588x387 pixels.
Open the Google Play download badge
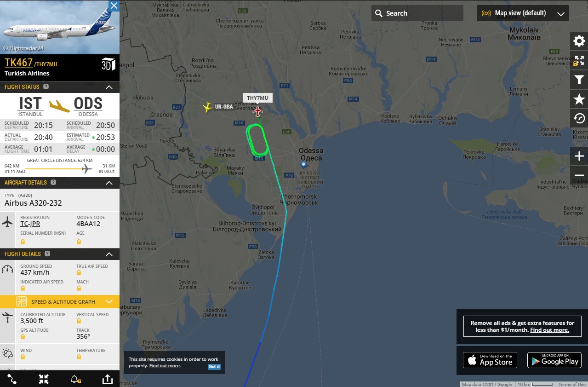point(554,360)
